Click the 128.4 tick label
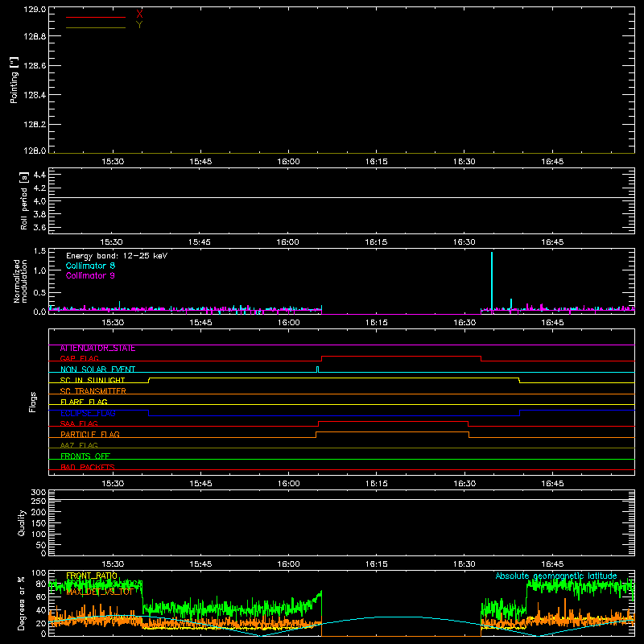Screen dimensions: 644x644 [35, 95]
